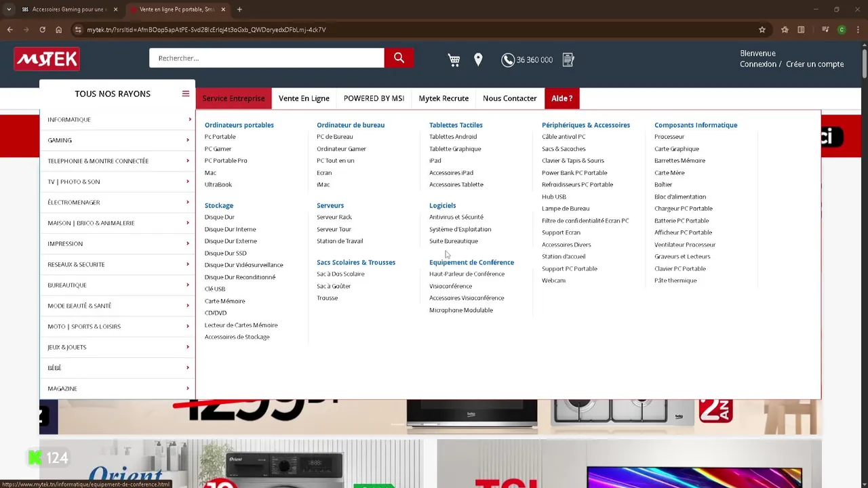The height and width of the screenshot is (488, 868).
Task: Click the site info icon in the address bar
Action: point(78,30)
